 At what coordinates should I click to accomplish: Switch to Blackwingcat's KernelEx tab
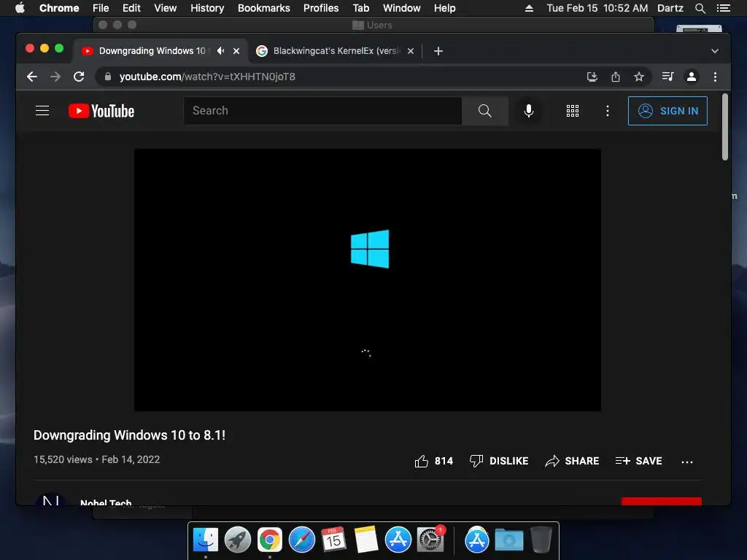[x=336, y=51]
